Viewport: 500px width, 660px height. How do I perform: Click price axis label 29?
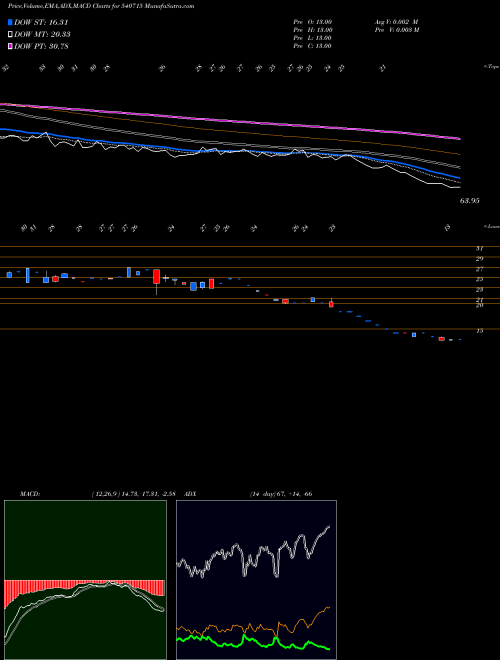479,259
